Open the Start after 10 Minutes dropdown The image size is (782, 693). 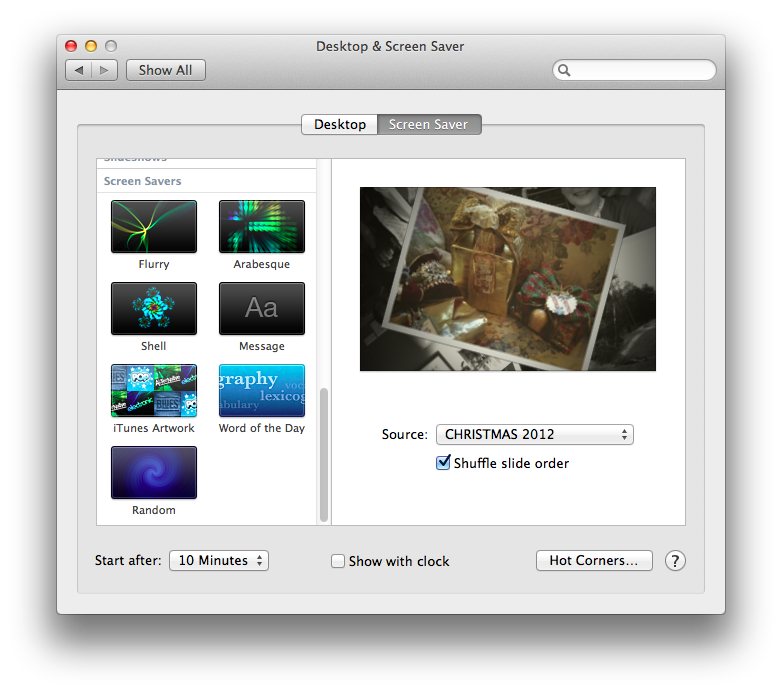click(x=219, y=560)
